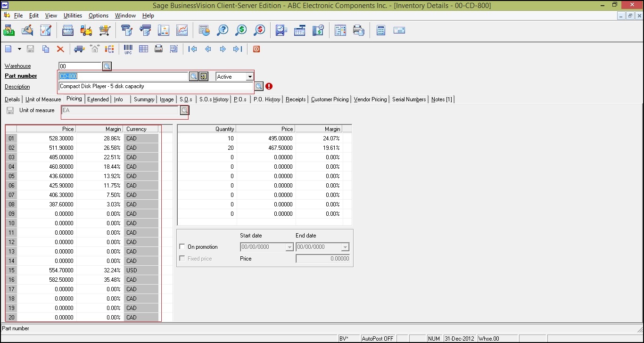Image resolution: width=644 pixels, height=343 pixels.
Task: Click the Warehouse input field
Action: pos(80,66)
